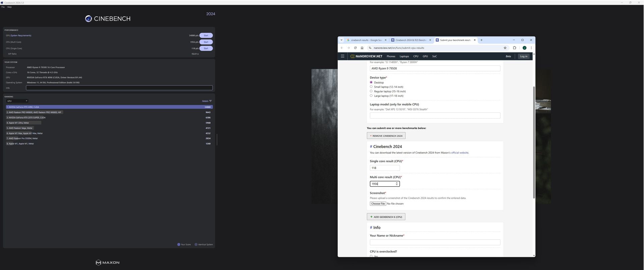Start the CPU (Single Core) benchmark
Viewport: 644px width, 270px height.
tap(206, 48)
